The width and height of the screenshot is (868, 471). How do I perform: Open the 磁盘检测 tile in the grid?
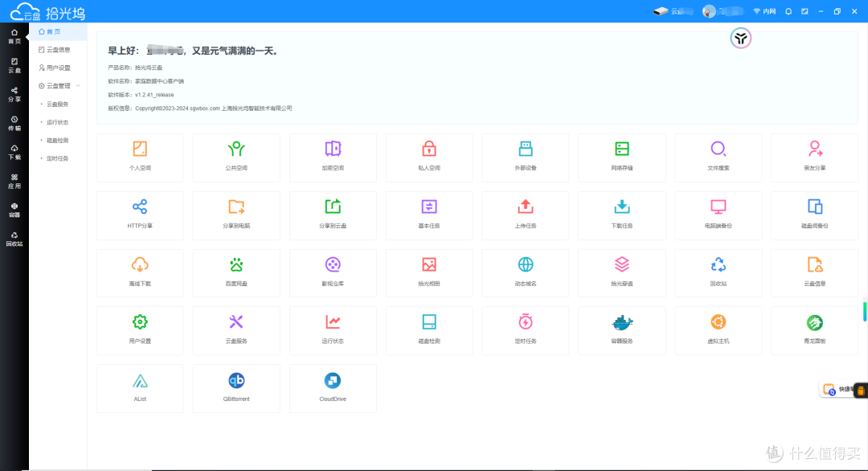click(429, 330)
